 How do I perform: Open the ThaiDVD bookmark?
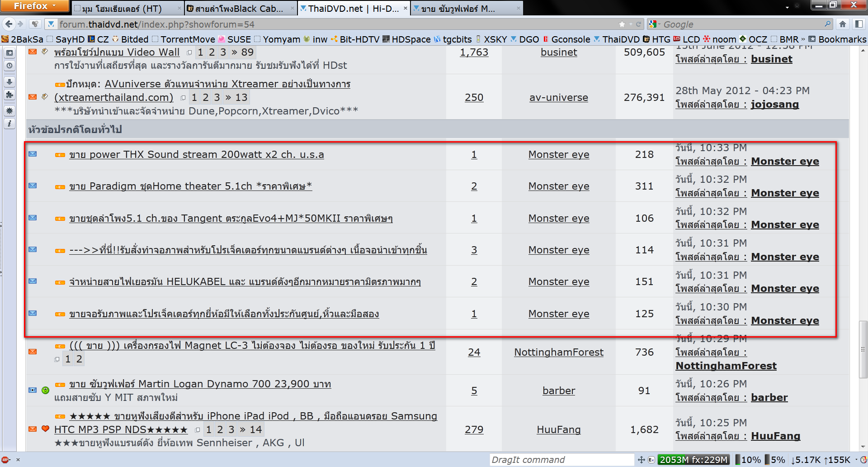coord(617,39)
